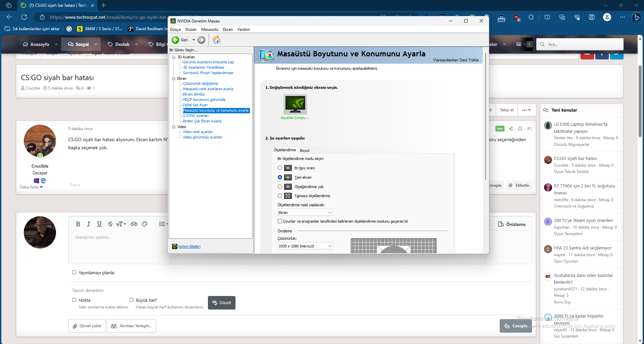Click the Sistem Bilgileri info icon
Image resolution: width=644 pixels, height=344 pixels.
(174, 246)
